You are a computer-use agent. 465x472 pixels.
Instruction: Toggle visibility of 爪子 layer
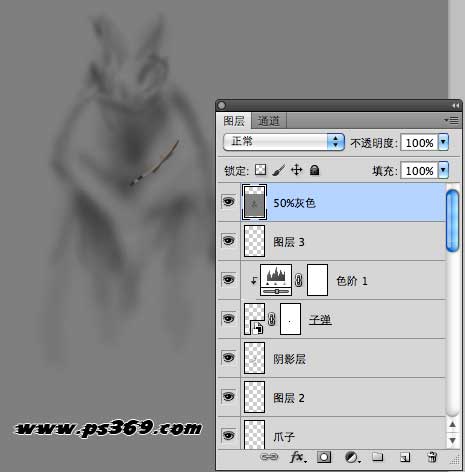[x=228, y=435]
